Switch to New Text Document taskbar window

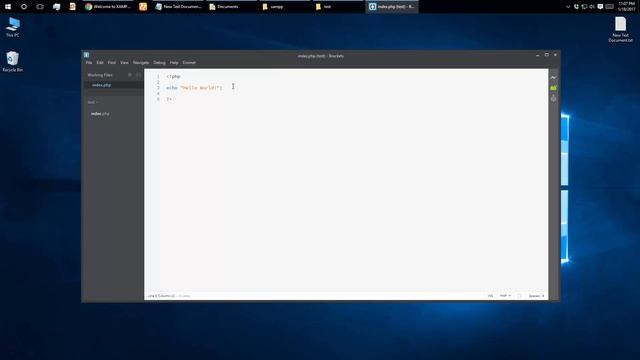pos(178,7)
